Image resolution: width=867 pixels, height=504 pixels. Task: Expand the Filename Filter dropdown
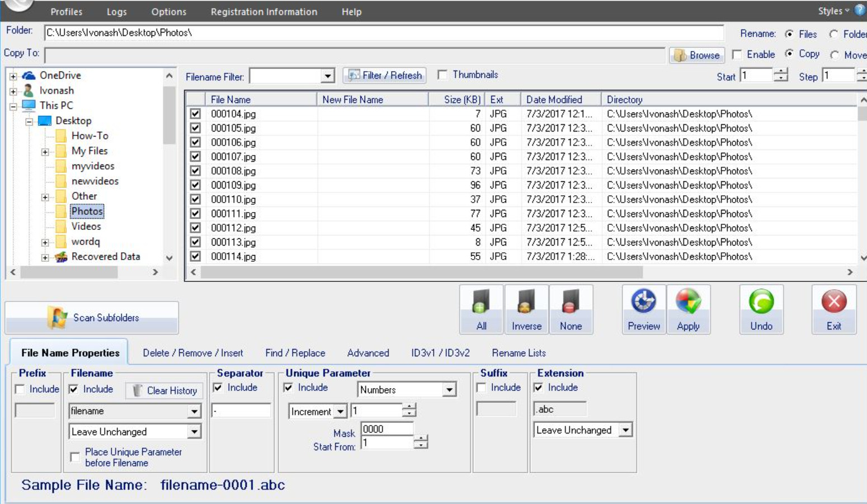[x=328, y=76]
